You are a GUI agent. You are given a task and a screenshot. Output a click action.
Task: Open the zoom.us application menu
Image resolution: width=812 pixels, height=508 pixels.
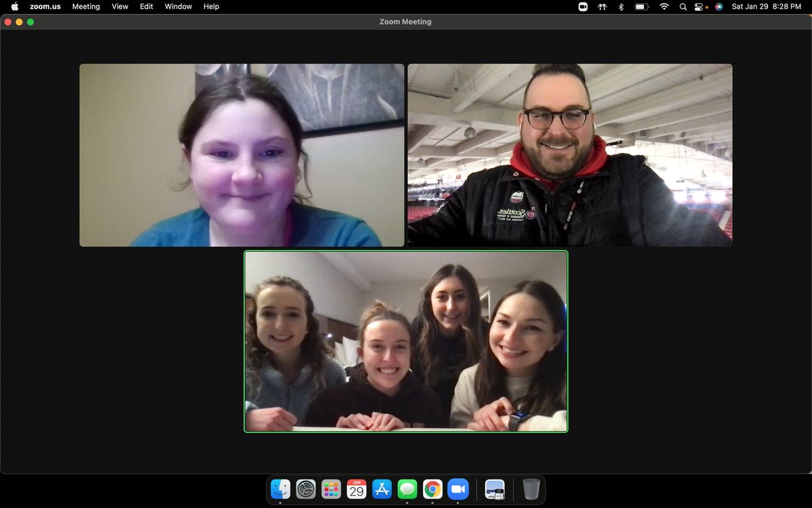click(47, 6)
